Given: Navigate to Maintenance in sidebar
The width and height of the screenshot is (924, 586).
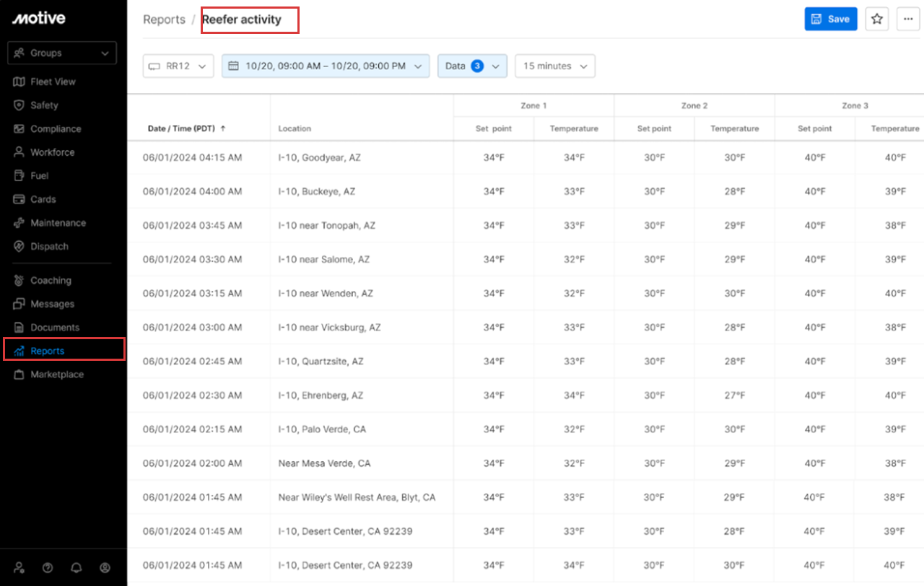Looking at the screenshot, I should [58, 223].
